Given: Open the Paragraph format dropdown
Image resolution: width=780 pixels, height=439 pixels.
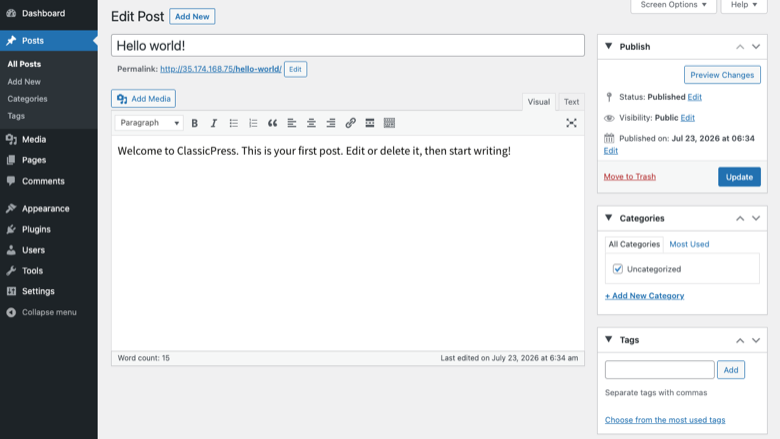Looking at the screenshot, I should pyautogui.click(x=149, y=123).
